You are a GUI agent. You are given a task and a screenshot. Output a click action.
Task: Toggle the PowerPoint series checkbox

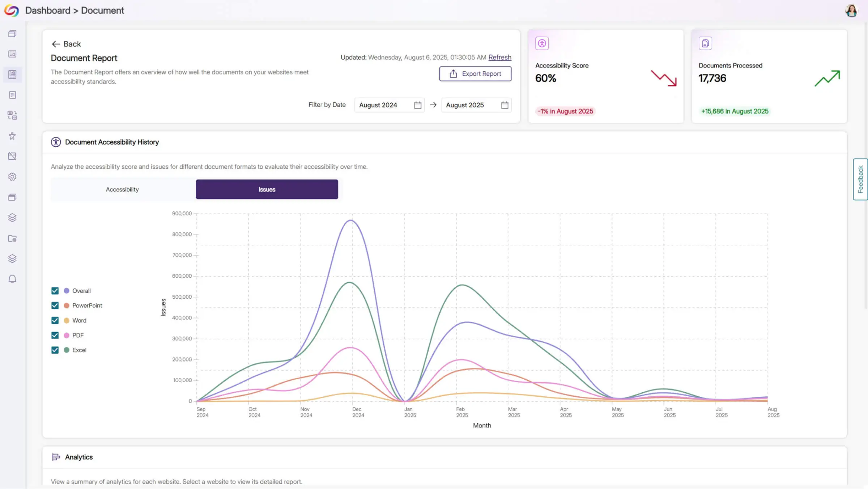tap(55, 305)
